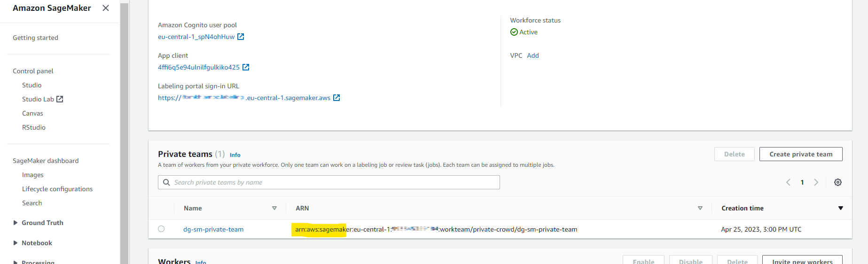The image size is (868, 264).
Task: Sort by Creation time arrow
Action: tap(841, 208)
